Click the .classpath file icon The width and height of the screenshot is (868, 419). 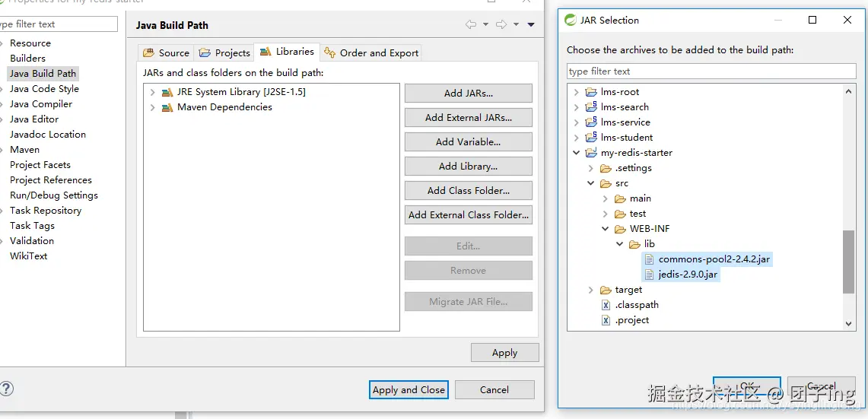[606, 305]
